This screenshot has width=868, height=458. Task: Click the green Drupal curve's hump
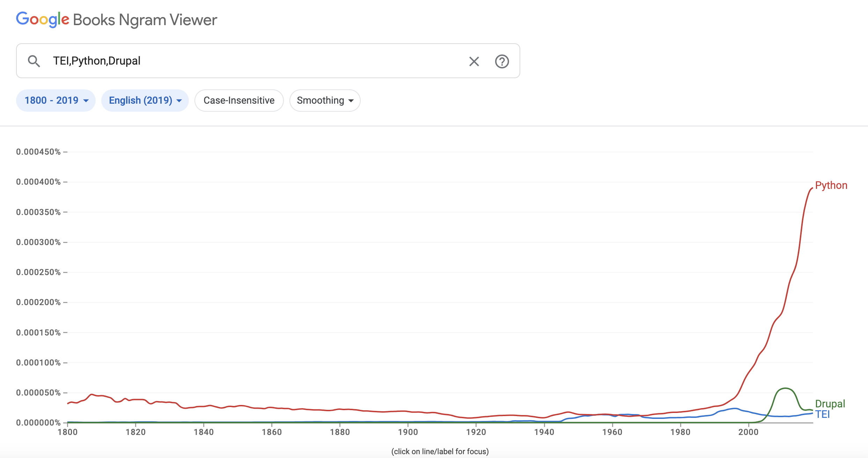click(785, 389)
